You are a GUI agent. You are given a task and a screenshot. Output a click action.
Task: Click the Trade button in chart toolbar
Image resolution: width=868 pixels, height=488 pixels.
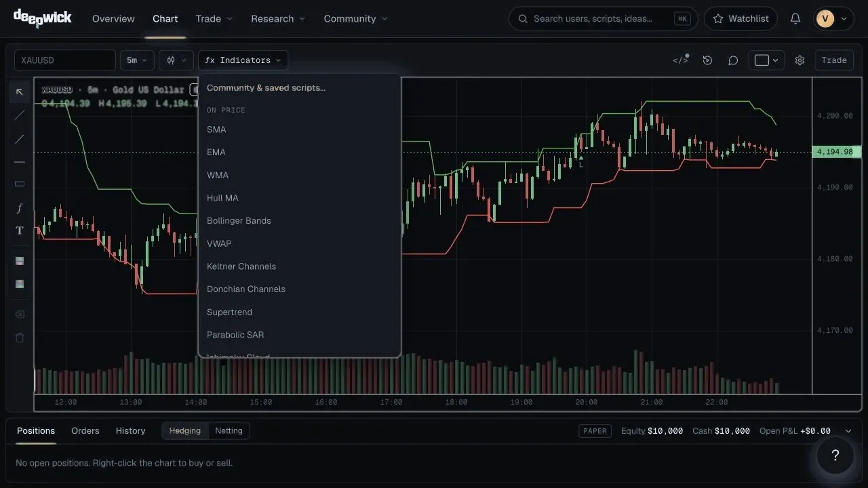[x=834, y=60]
